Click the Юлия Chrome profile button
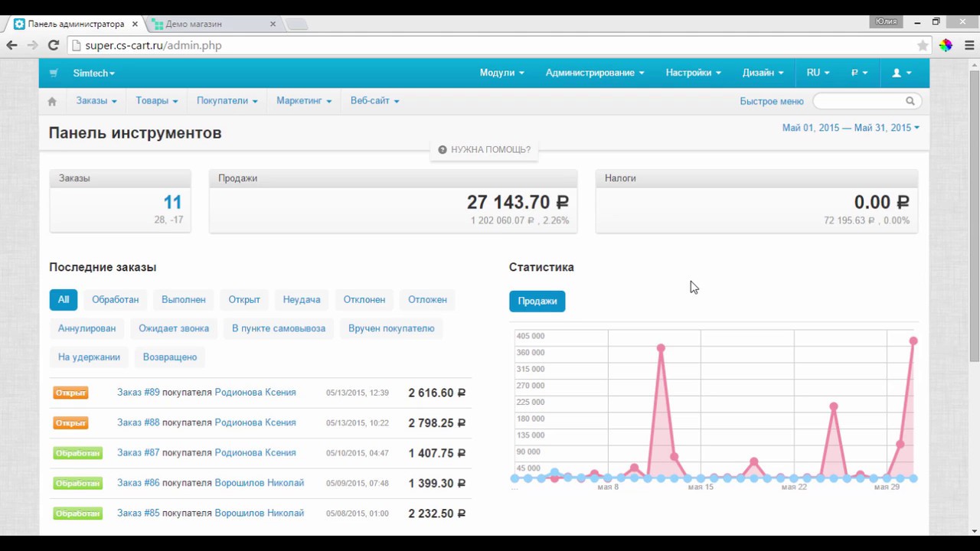The image size is (980, 551). [x=886, y=21]
